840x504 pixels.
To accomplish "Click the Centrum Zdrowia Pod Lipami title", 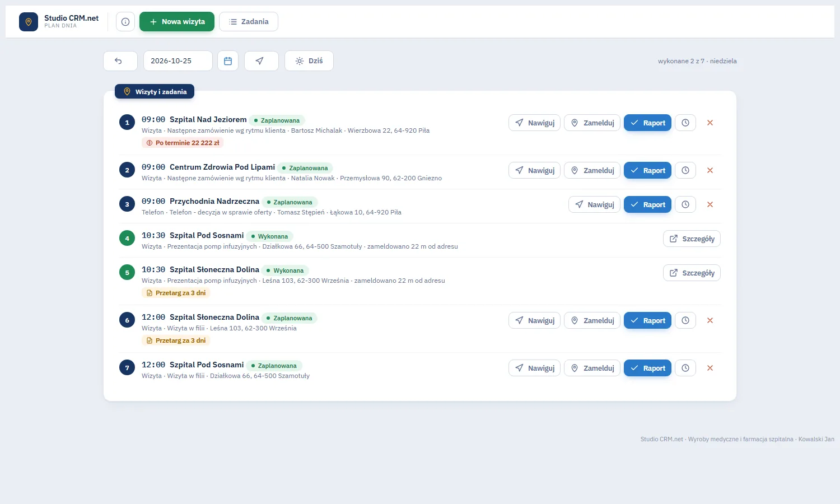I will tap(222, 167).
